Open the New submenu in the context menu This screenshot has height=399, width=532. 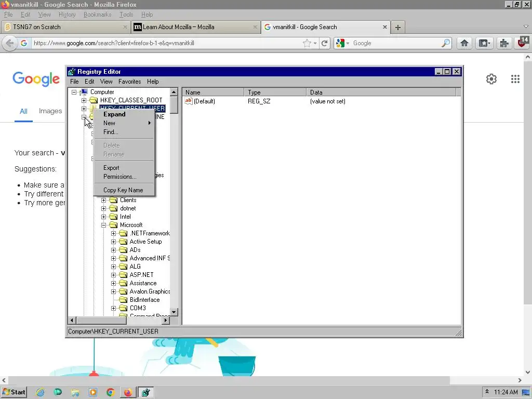tap(124, 123)
